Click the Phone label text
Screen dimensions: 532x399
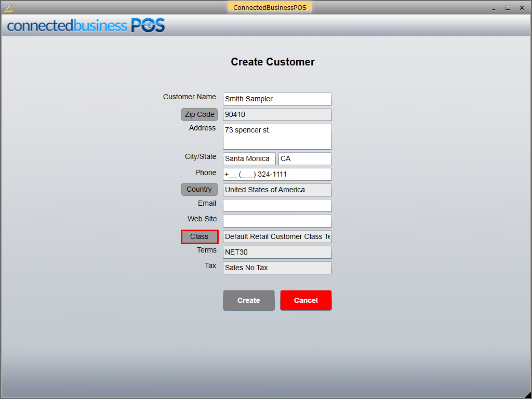click(206, 172)
